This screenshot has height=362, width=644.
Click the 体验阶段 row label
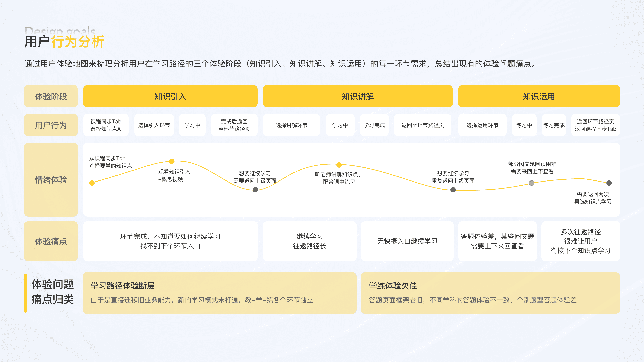click(51, 96)
